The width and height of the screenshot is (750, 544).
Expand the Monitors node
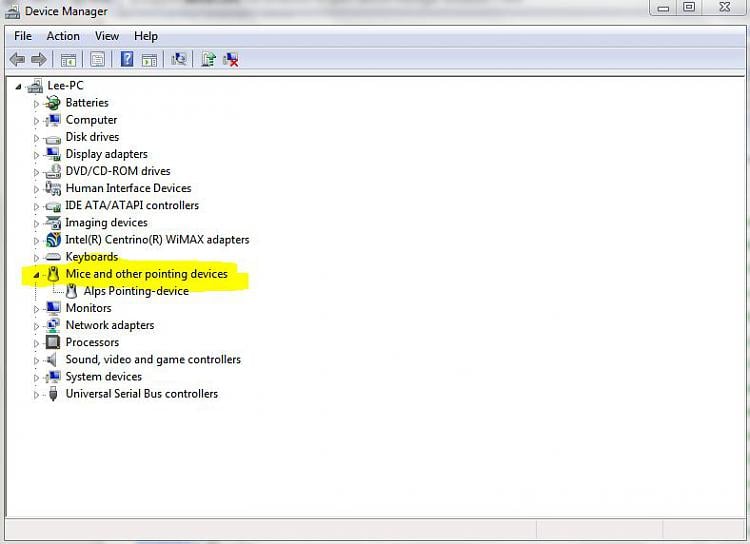(36, 309)
